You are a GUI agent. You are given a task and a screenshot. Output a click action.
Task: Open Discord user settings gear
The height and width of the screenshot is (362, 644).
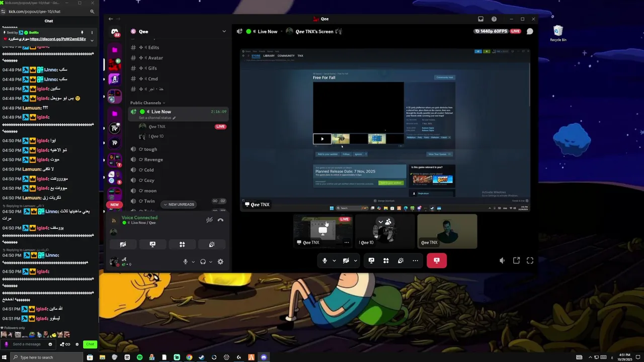pos(220,261)
